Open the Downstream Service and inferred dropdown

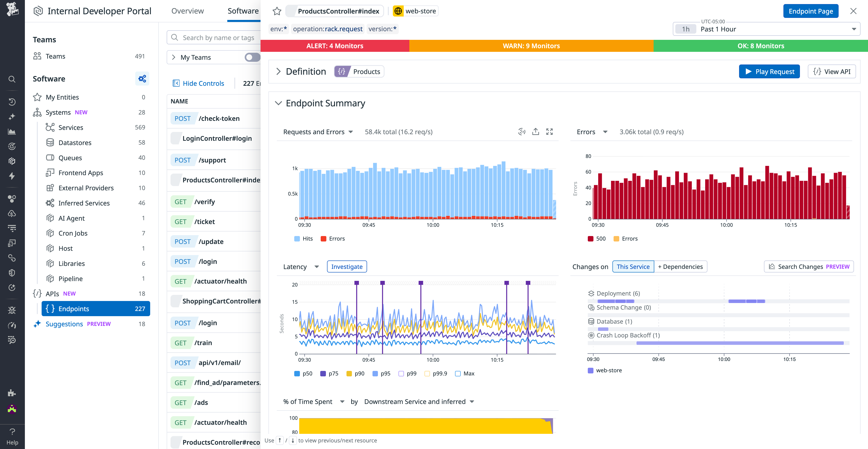(419, 401)
